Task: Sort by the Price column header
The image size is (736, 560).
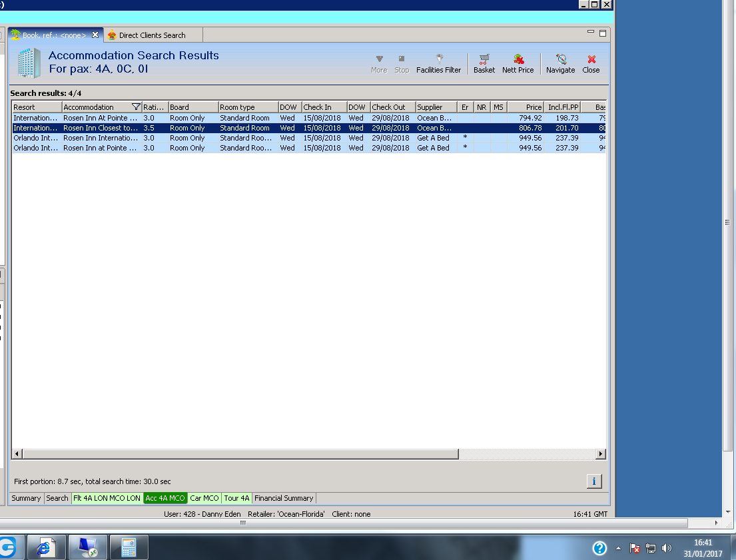Action: click(x=526, y=107)
